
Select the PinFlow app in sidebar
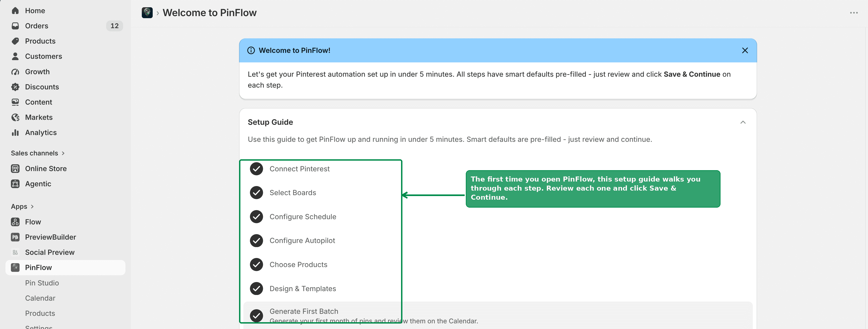(65, 268)
